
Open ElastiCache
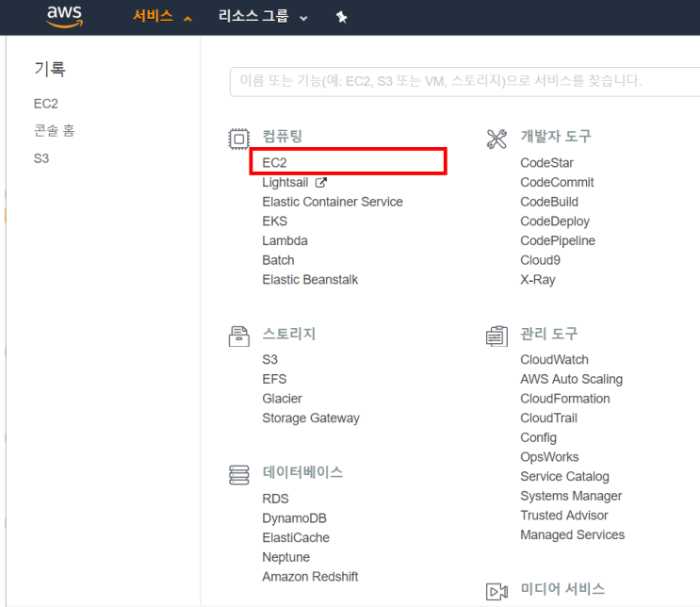point(296,537)
